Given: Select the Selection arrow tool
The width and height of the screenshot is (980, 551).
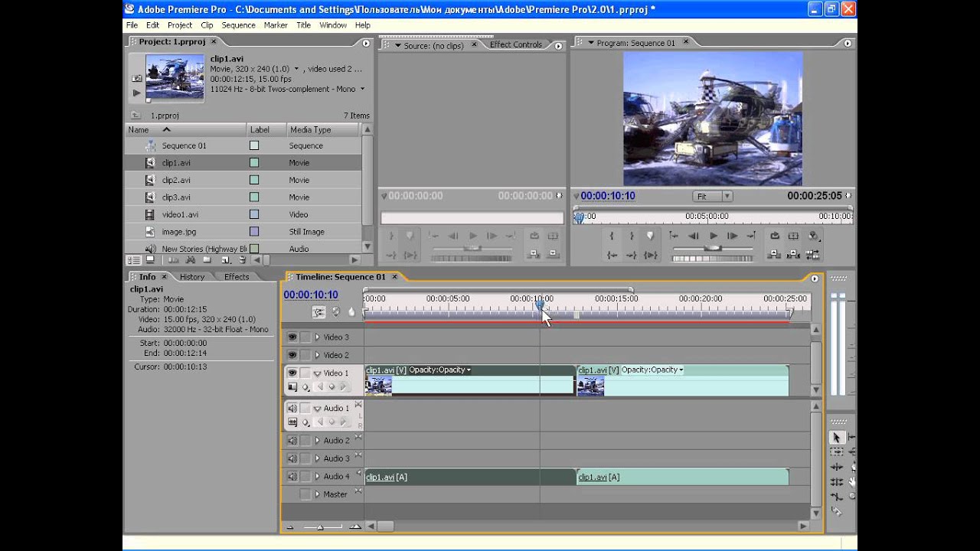Looking at the screenshot, I should pos(837,437).
